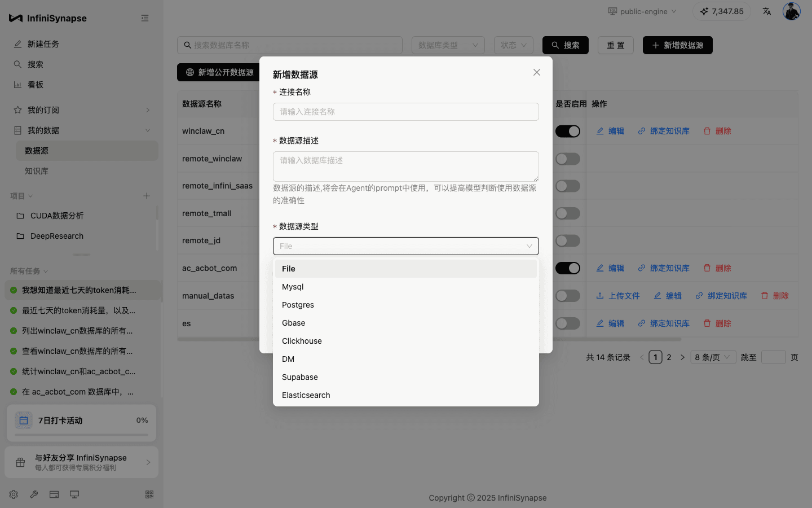Open the credit card billing icon
812x508 pixels.
coord(54,494)
